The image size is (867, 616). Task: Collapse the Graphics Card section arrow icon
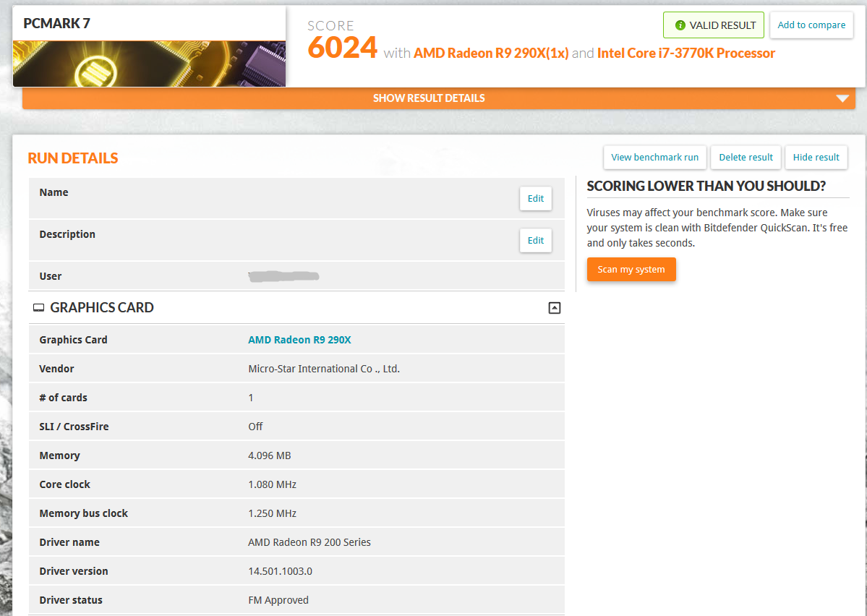click(x=554, y=308)
